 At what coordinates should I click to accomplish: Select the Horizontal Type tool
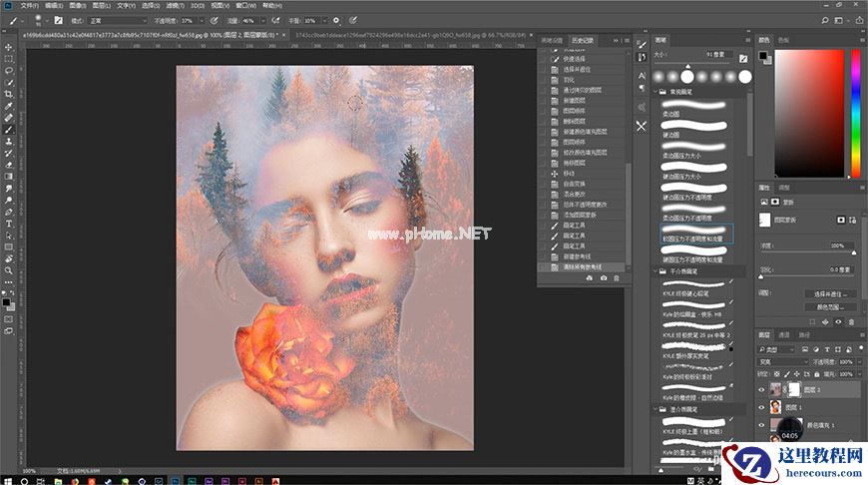(x=8, y=224)
